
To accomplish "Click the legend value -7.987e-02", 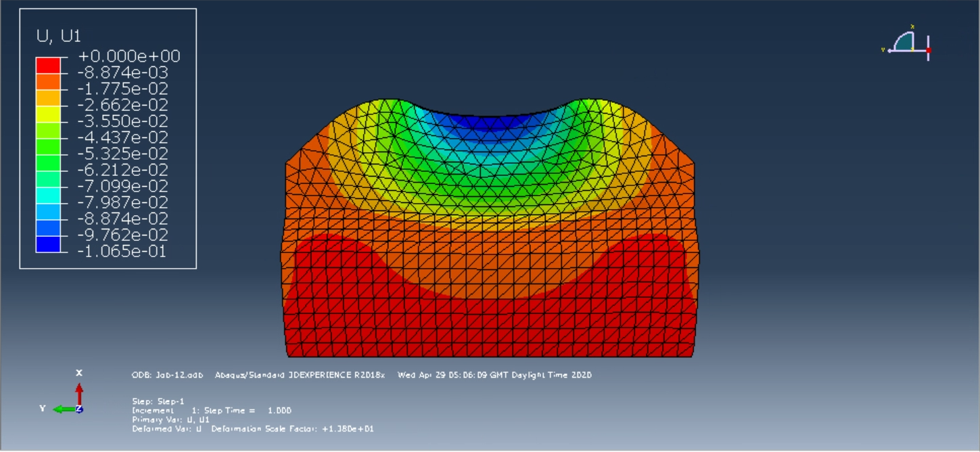I will 123,203.
